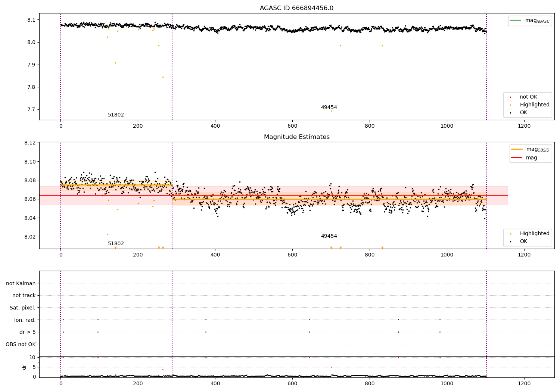This screenshot has height=392, width=560.
Task: Select the mag OBSID legend entry in middle plot
Action: pyautogui.click(x=531, y=149)
